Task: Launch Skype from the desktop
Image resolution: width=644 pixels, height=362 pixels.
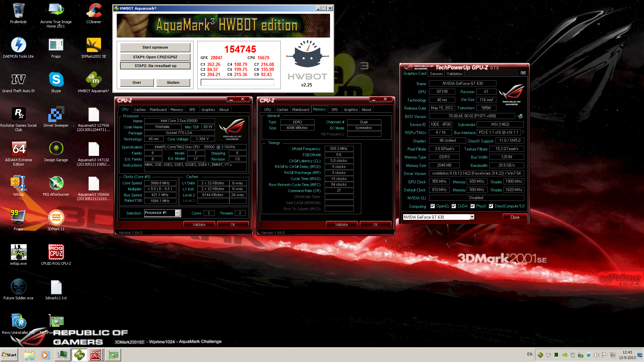Action: click(56, 82)
